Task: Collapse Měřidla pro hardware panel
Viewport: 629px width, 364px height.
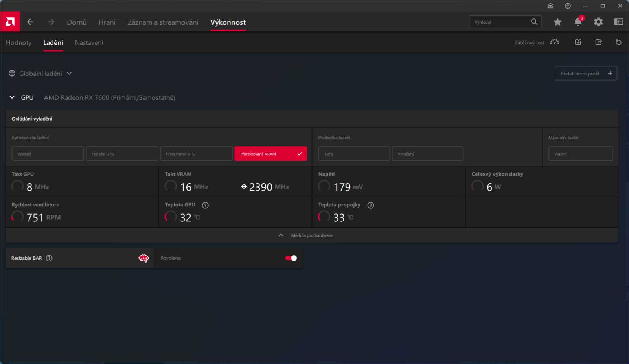Action: click(x=311, y=235)
